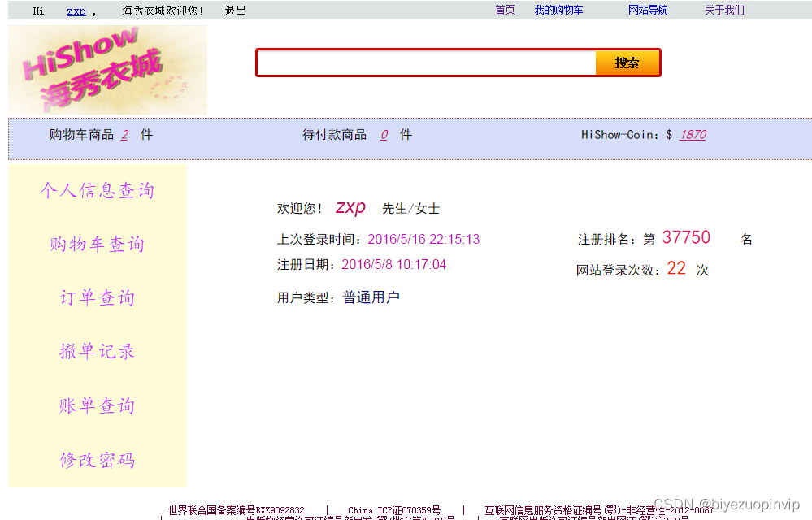Select 个人信息查询 in sidebar
Screen dimensions: 812x520
[x=98, y=190]
